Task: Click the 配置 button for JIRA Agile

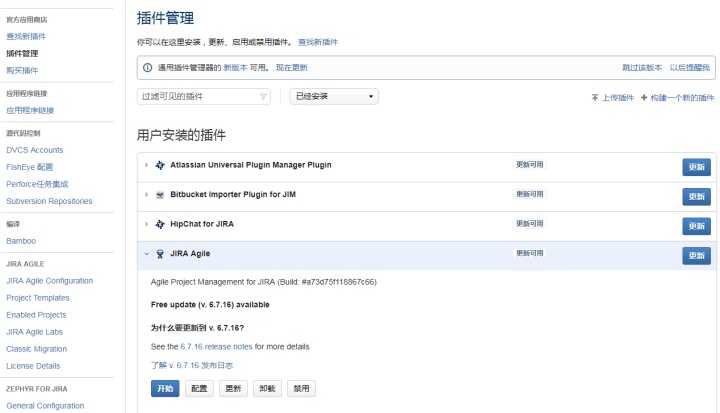Action: 199,389
